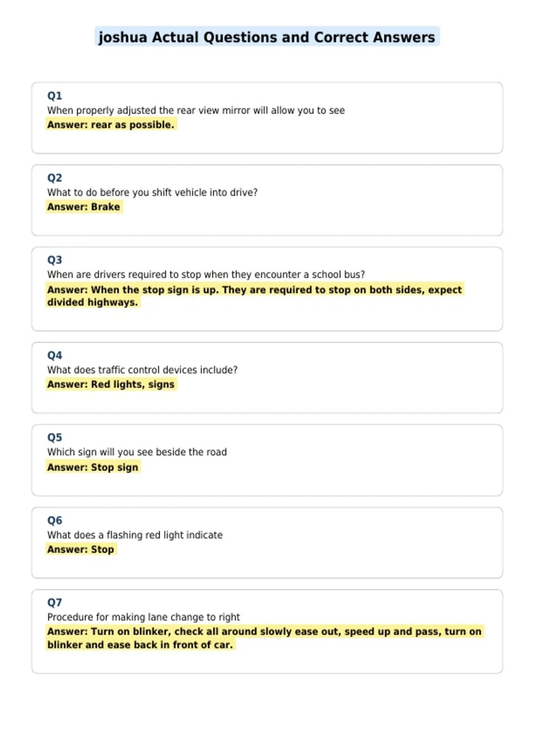Click the flashing red light question
This screenshot has height=756, width=534.
tap(135, 535)
